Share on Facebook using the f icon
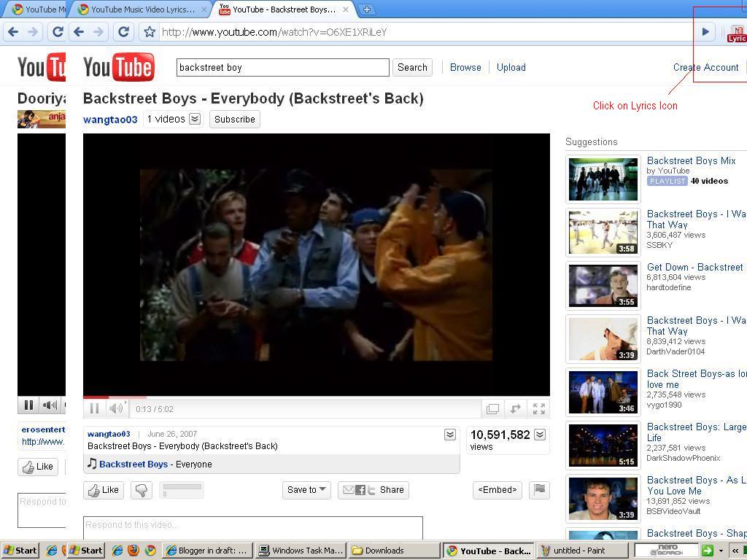 (x=360, y=489)
